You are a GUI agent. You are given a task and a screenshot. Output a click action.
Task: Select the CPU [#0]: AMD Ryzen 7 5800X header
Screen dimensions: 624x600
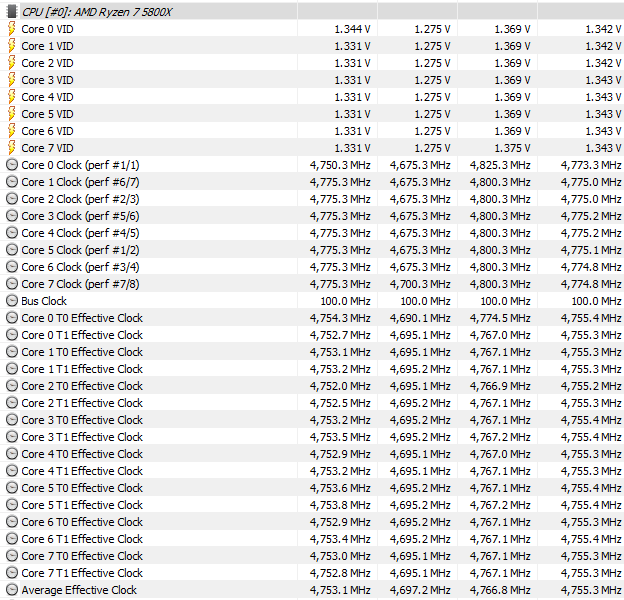point(97,12)
